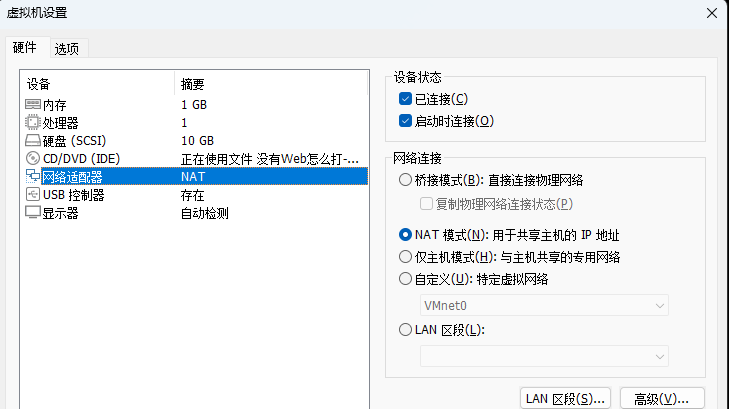Expand the LAN segment dropdown box
The image size is (729, 409).
click(x=544, y=356)
